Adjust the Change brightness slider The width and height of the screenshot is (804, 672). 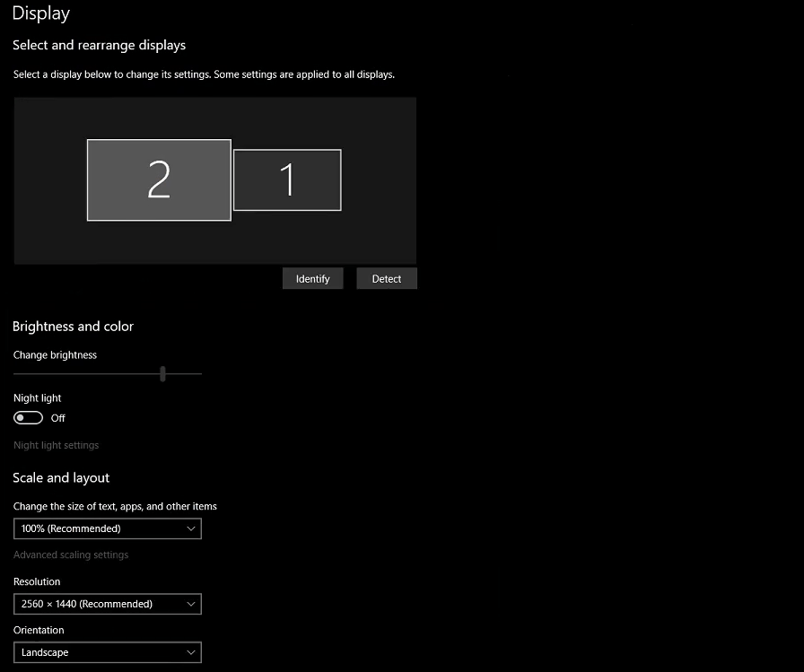[x=162, y=373]
